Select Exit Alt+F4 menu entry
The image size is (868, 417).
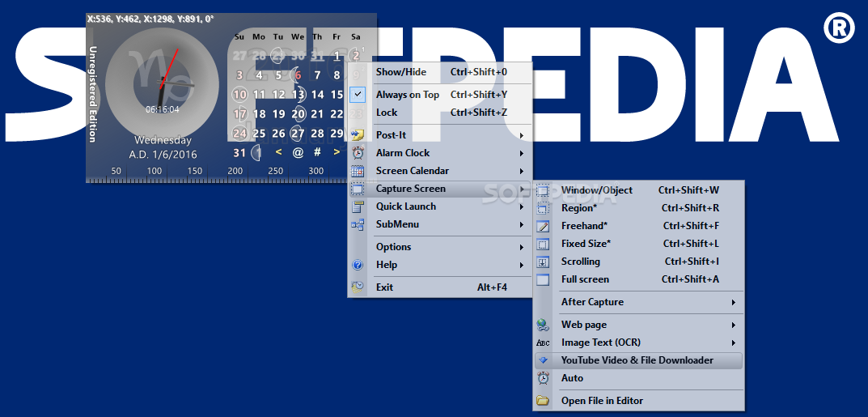(x=440, y=287)
